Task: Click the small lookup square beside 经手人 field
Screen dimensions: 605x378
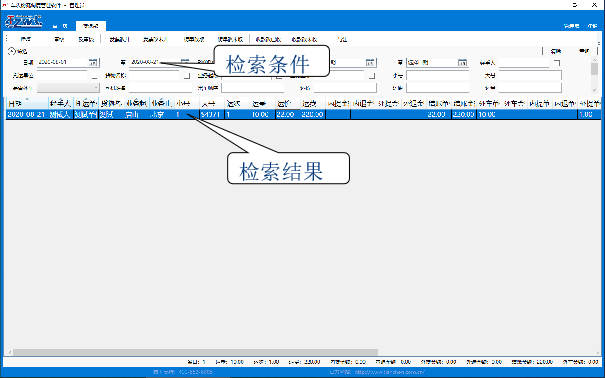Action: [557, 62]
